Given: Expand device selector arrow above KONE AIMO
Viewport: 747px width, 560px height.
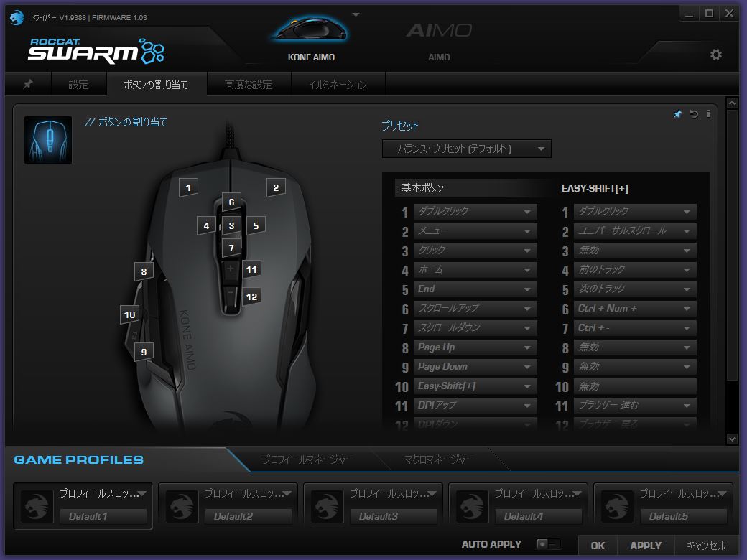Looking at the screenshot, I should [356, 15].
